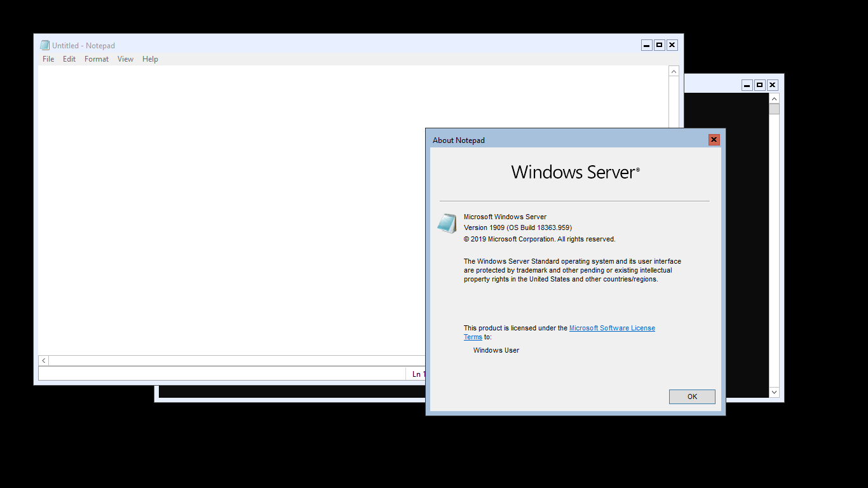The height and width of the screenshot is (488, 868).
Task: Close the Untitled - Notepad window
Action: 672,45
